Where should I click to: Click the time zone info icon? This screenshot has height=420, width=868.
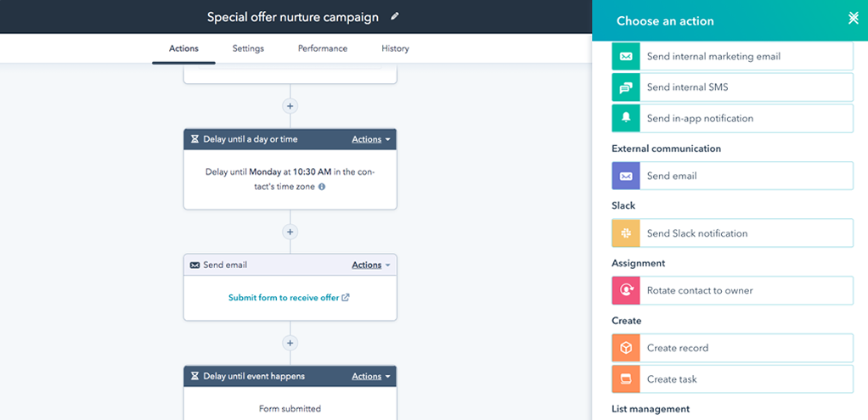(322, 186)
